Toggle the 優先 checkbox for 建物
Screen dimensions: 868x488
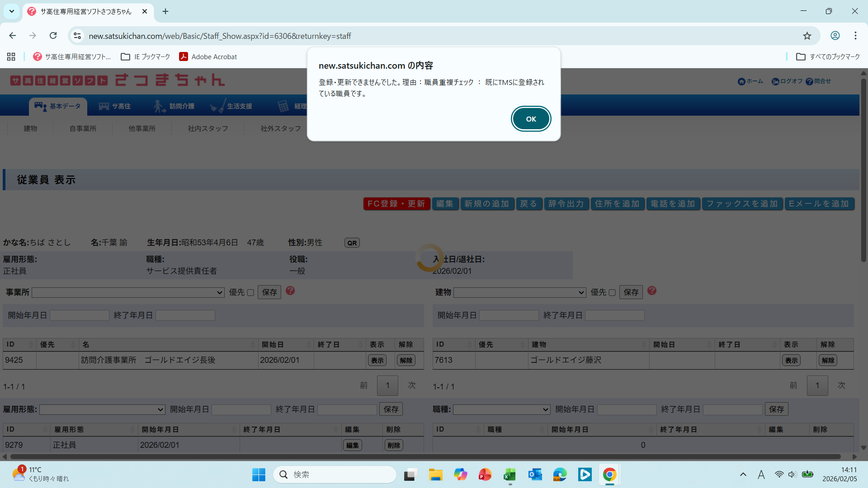(x=612, y=293)
